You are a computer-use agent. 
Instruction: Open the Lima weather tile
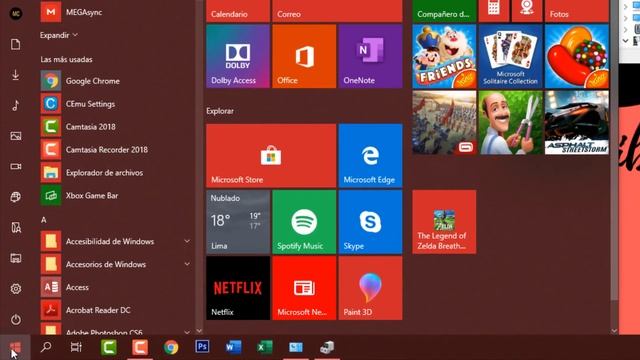(238, 222)
